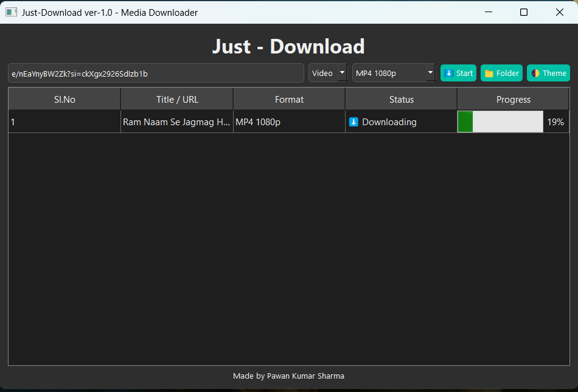Click the Status column header

[401, 99]
